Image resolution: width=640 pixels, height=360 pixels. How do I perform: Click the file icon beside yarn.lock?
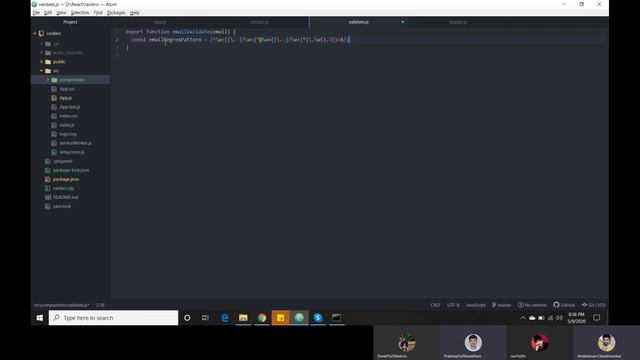(48, 206)
